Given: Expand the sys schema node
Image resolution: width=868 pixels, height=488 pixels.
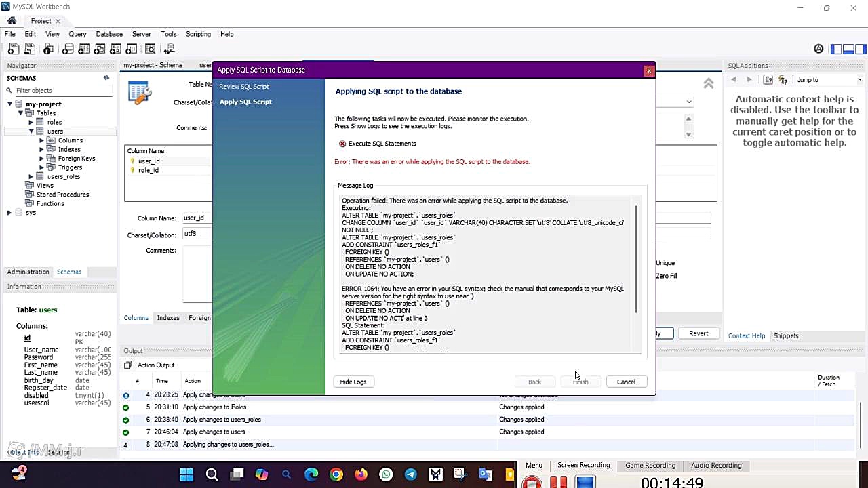Looking at the screenshot, I should coord(9,213).
